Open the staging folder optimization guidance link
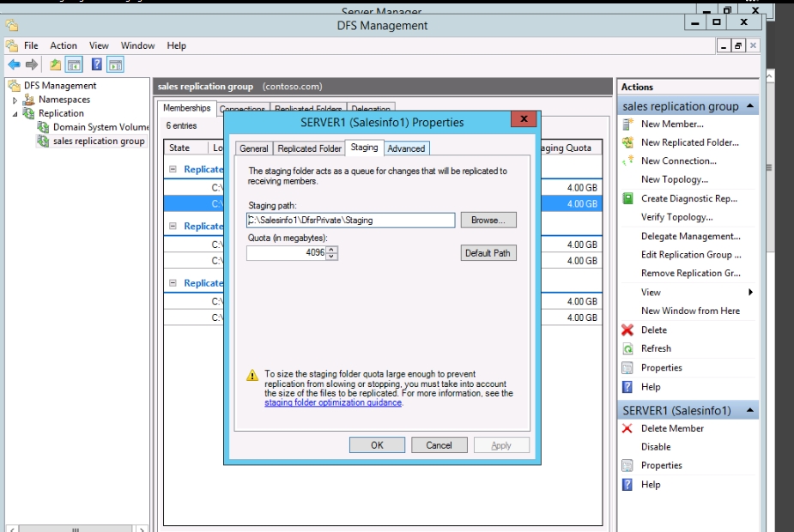Image resolution: width=794 pixels, height=532 pixels. tap(332, 402)
